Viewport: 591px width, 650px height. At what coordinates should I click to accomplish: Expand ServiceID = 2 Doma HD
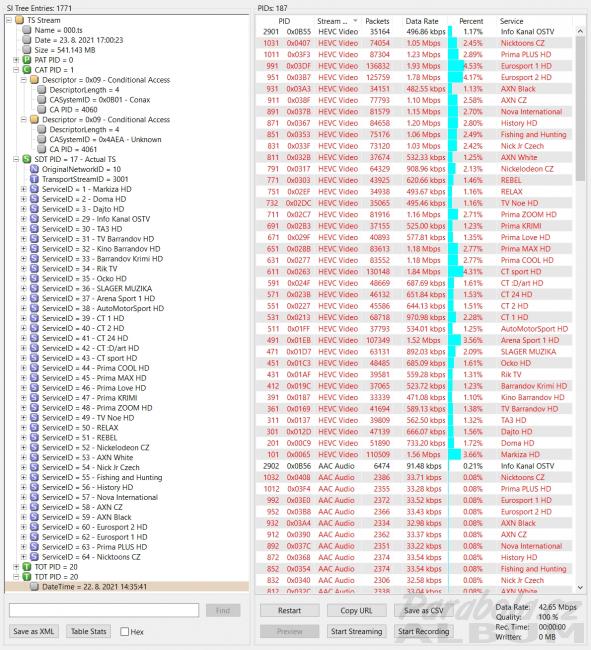(24, 199)
